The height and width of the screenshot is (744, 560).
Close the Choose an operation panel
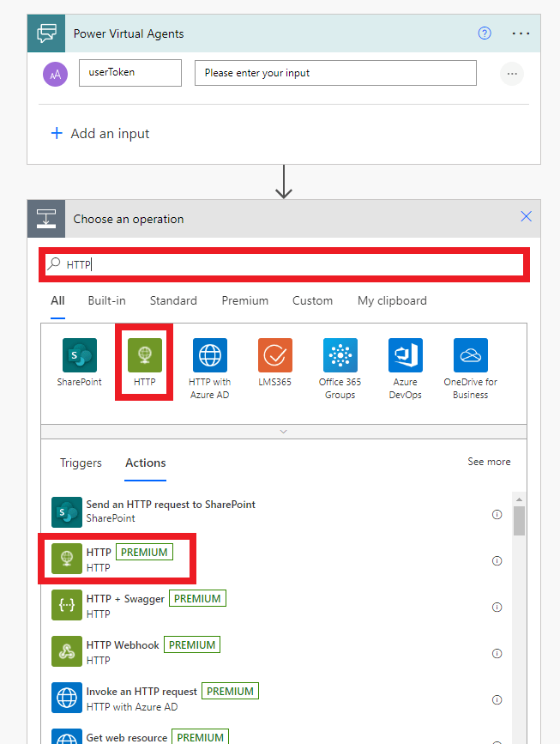(527, 217)
